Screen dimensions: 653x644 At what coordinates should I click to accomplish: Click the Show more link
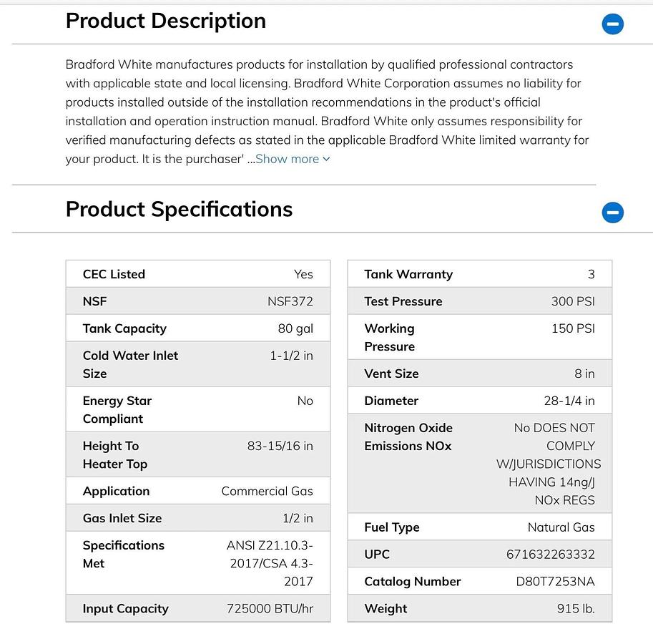click(x=293, y=159)
